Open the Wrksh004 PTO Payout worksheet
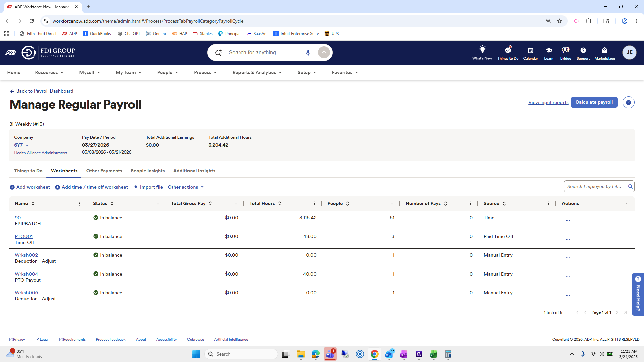The height and width of the screenshot is (362, 644). point(26,274)
